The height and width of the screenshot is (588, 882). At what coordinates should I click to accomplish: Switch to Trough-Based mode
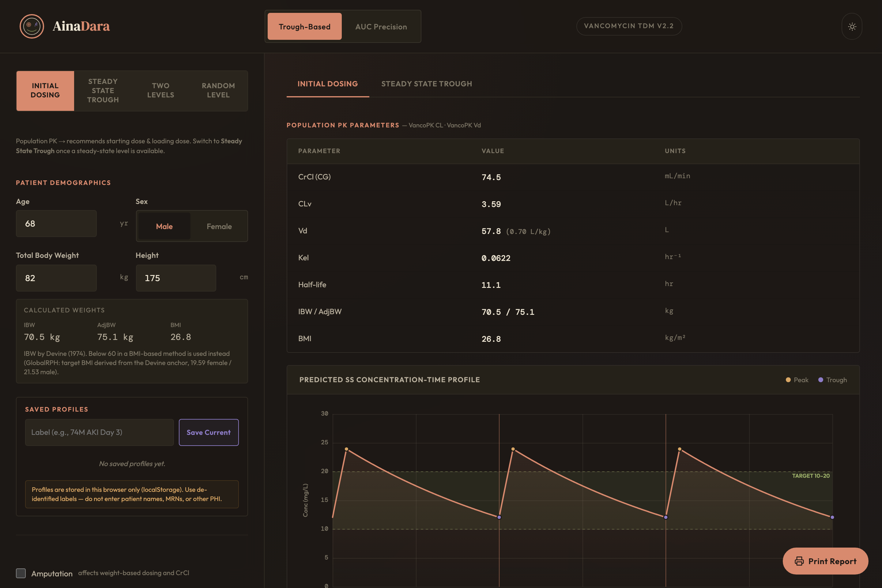pyautogui.click(x=304, y=27)
